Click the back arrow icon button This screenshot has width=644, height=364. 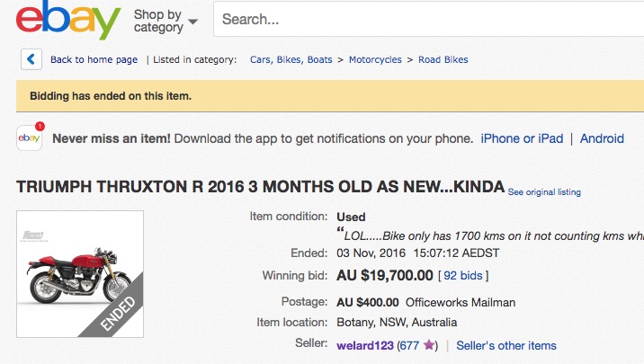pos(31,59)
